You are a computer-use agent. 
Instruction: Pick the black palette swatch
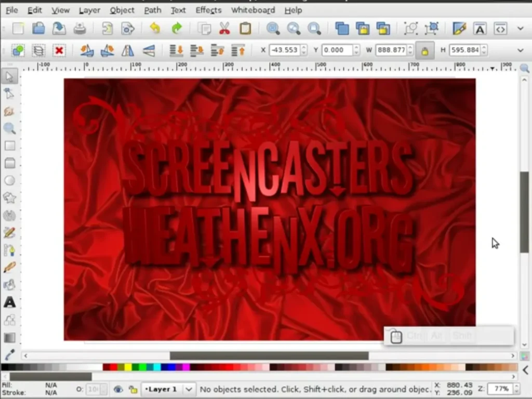click(5, 367)
